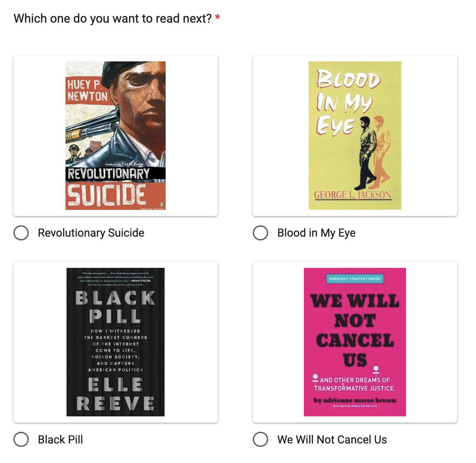Image resolution: width=476 pixels, height=463 pixels.
Task: Click the question 'Which one do you want to read next?'
Action: point(112,19)
